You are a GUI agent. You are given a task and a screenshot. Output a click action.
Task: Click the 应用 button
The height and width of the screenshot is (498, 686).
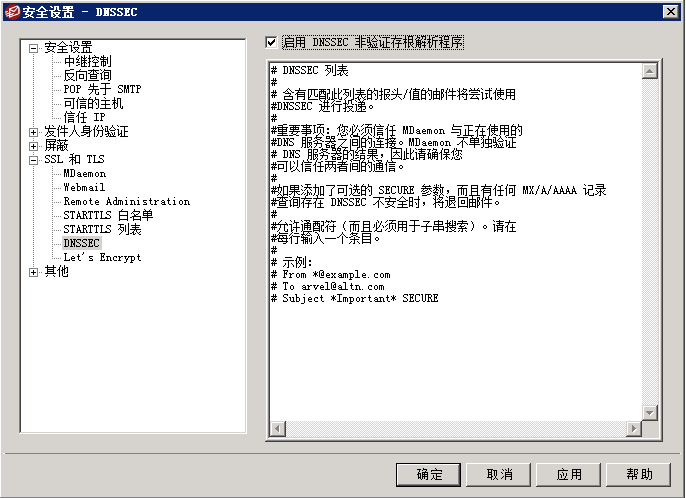(569, 475)
